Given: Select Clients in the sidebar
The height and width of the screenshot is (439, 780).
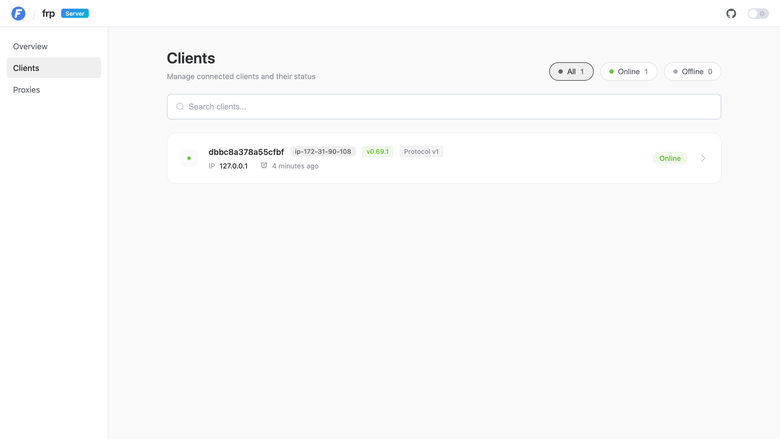Looking at the screenshot, I should (54, 68).
